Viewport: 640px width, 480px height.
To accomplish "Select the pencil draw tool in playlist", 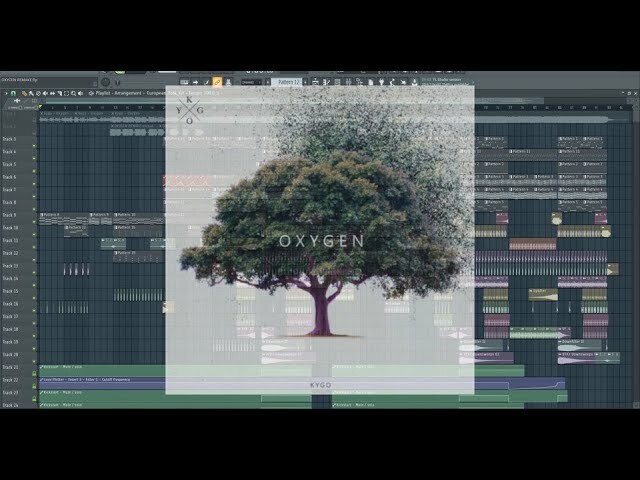I will pyautogui.click(x=24, y=93).
